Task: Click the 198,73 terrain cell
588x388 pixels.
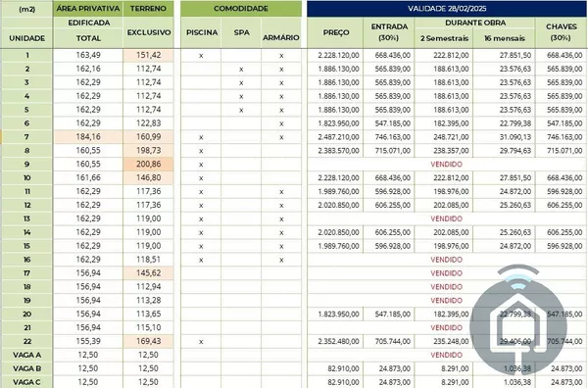Action: point(149,150)
